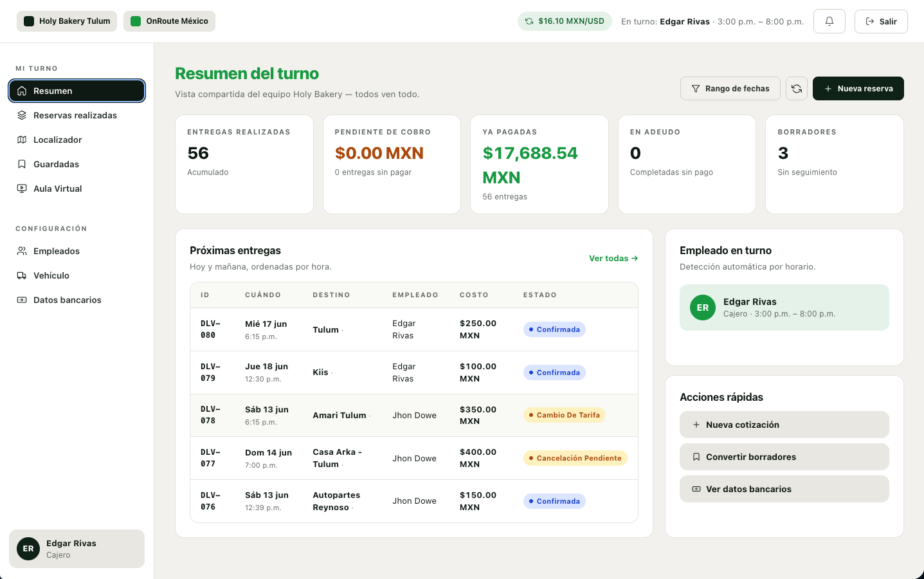This screenshot has width=924, height=579.
Task: Click the Edgar Rivas shift card
Action: click(x=784, y=308)
